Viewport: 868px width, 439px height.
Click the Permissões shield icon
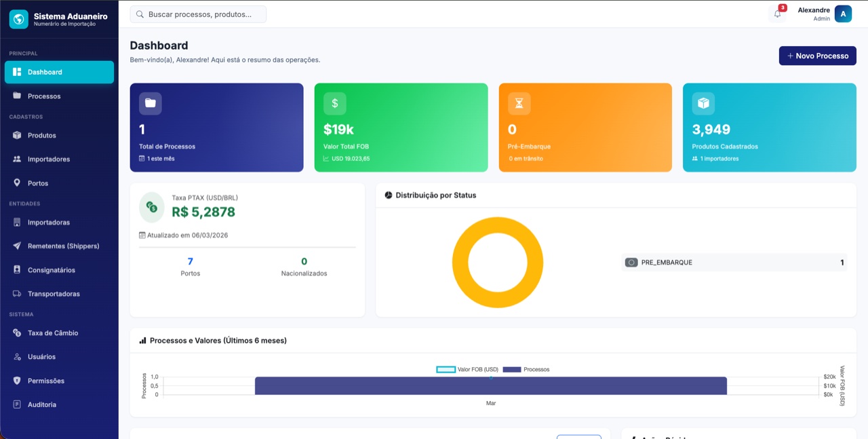tap(17, 381)
